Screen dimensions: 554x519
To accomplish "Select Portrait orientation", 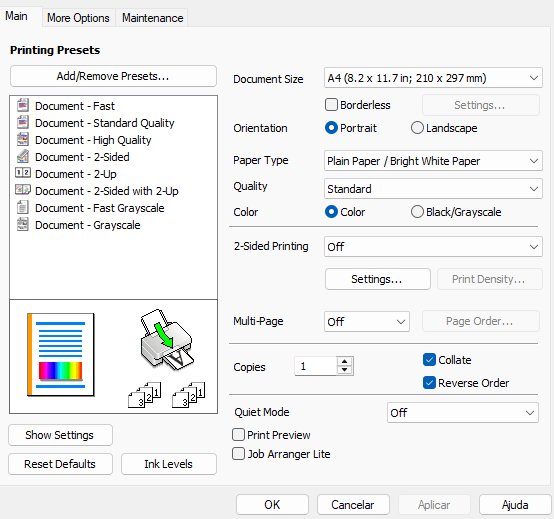I will click(331, 128).
